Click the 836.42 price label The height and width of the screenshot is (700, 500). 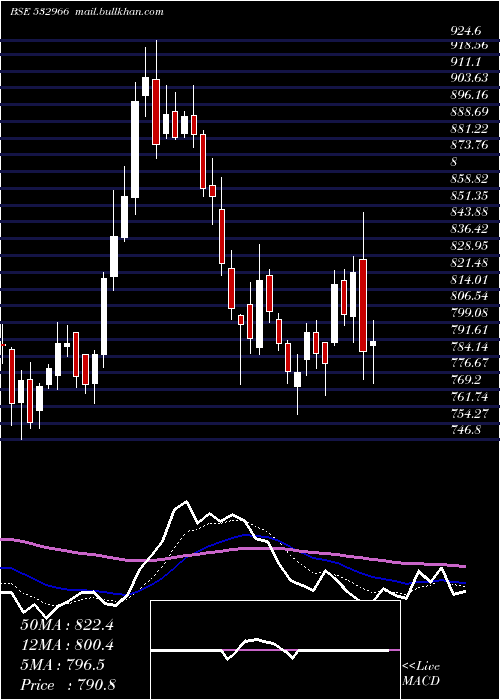469,229
